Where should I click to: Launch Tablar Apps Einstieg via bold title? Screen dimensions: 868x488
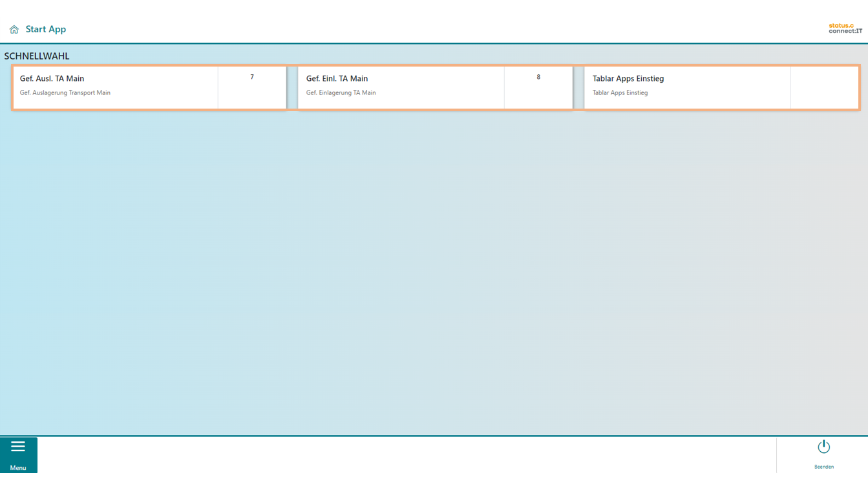[x=628, y=79]
